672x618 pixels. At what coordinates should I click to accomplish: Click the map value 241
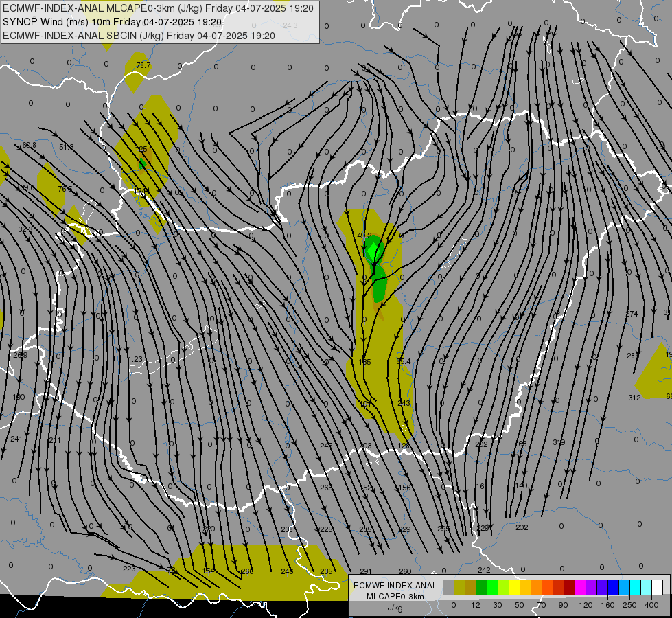click(16, 439)
